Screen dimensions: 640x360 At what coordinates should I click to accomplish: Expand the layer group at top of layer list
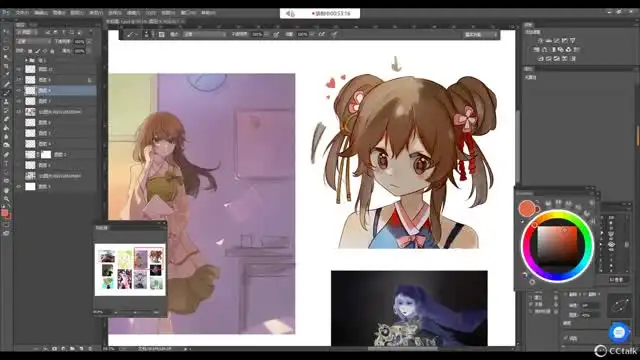click(x=27, y=60)
